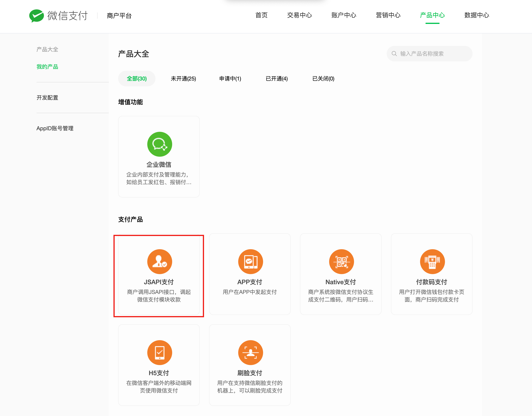This screenshot has height=416, width=532.
Task: Open 数据中心 in the top navigation
Action: pyautogui.click(x=476, y=15)
